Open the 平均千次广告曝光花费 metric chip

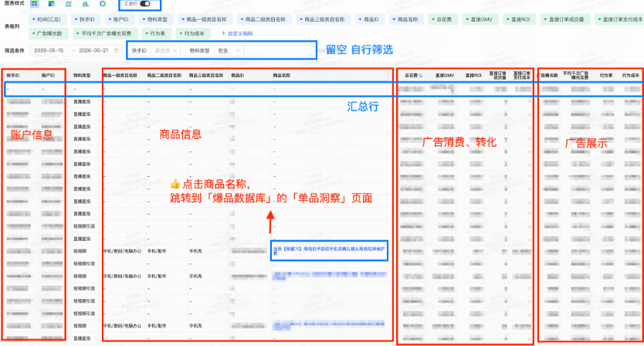coord(104,33)
